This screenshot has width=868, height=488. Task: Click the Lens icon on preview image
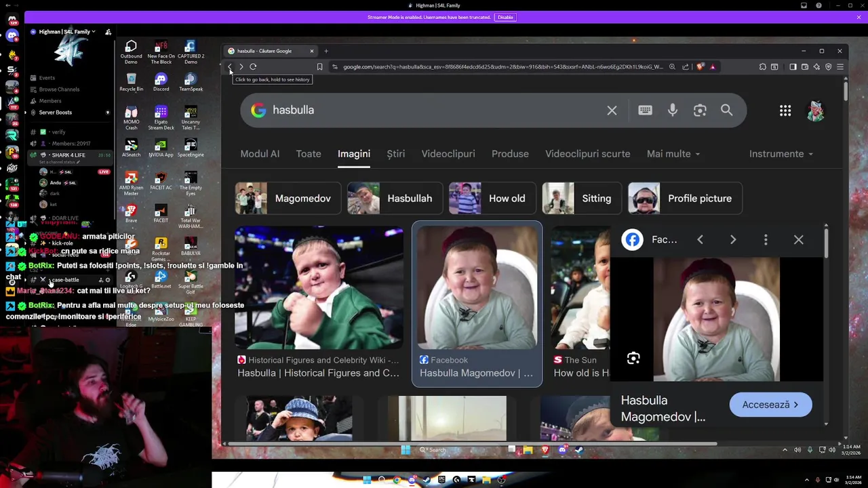(633, 359)
